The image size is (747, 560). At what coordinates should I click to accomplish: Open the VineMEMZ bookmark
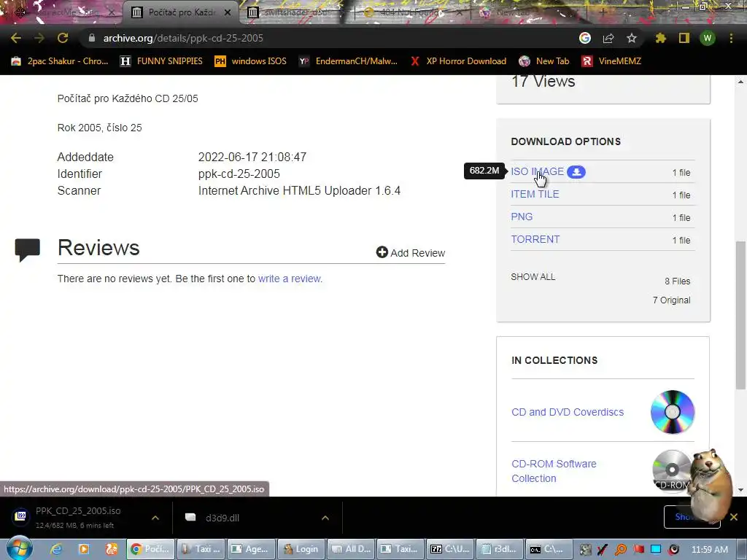(611, 61)
